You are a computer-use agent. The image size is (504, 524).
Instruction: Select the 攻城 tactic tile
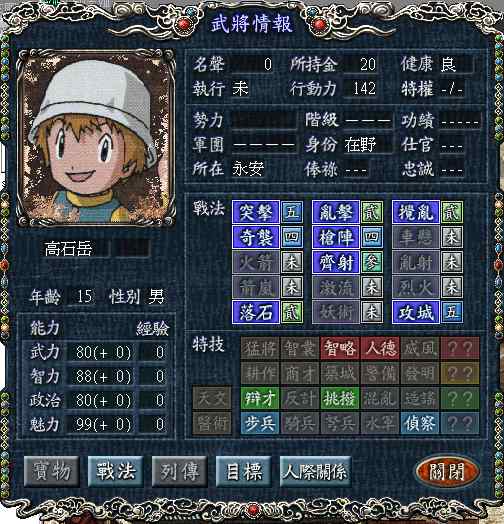coord(415,312)
